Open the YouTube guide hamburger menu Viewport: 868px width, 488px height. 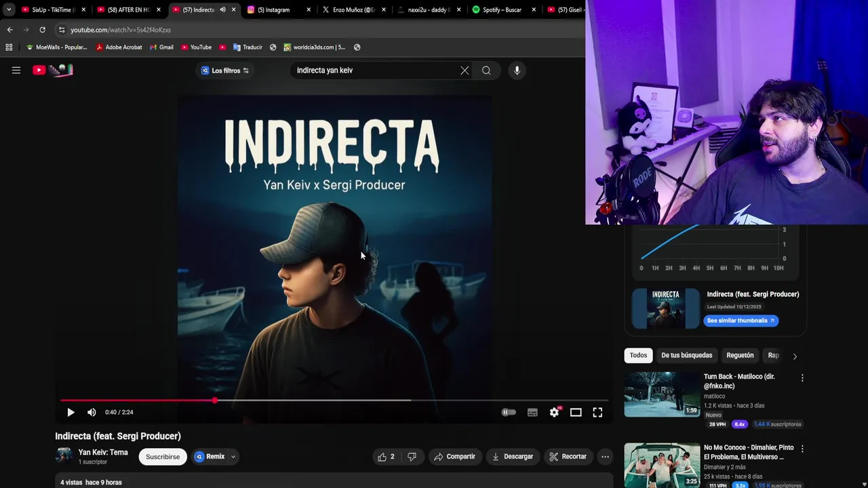[x=16, y=70]
